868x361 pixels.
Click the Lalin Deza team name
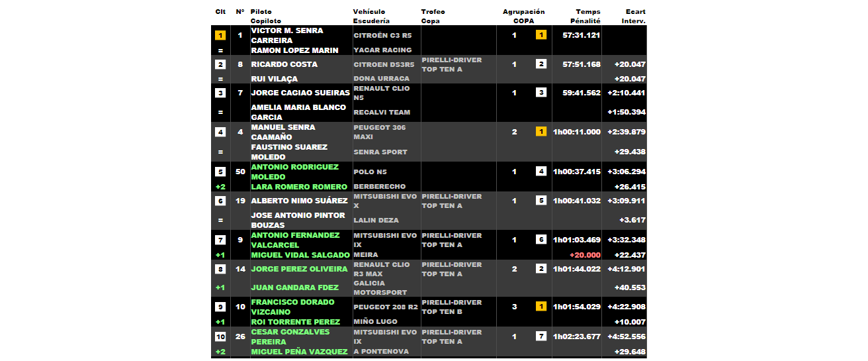[x=376, y=220]
